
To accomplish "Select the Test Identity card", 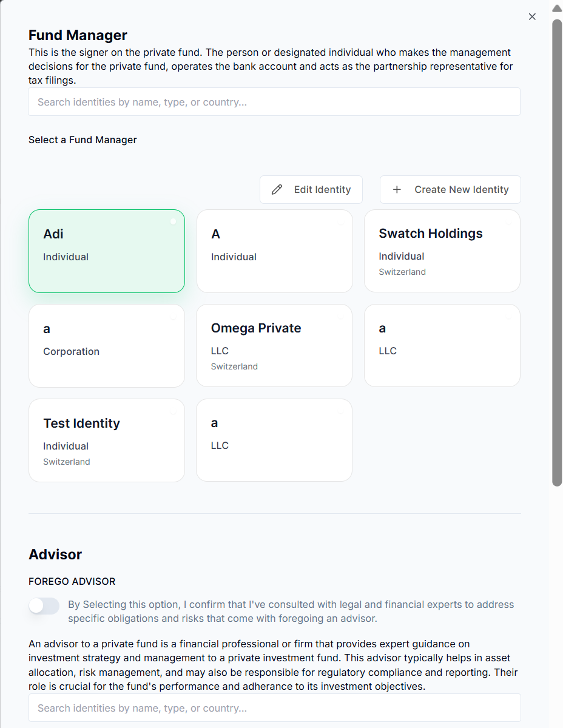I will (107, 440).
